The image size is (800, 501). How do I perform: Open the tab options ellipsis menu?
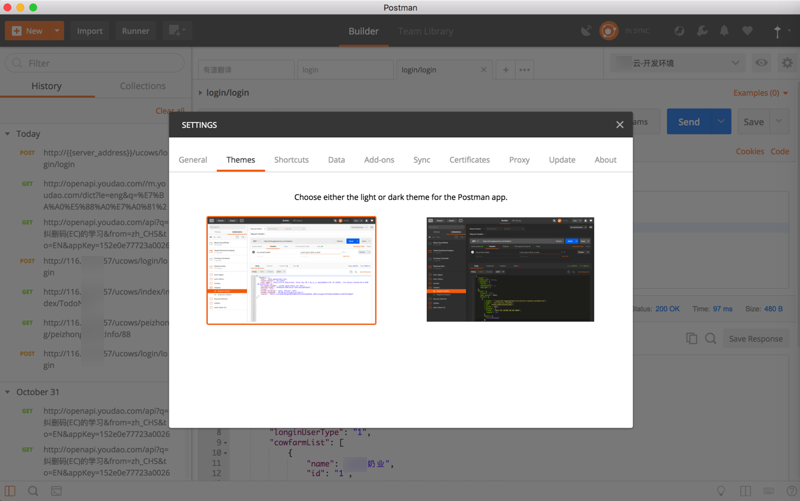tap(524, 70)
